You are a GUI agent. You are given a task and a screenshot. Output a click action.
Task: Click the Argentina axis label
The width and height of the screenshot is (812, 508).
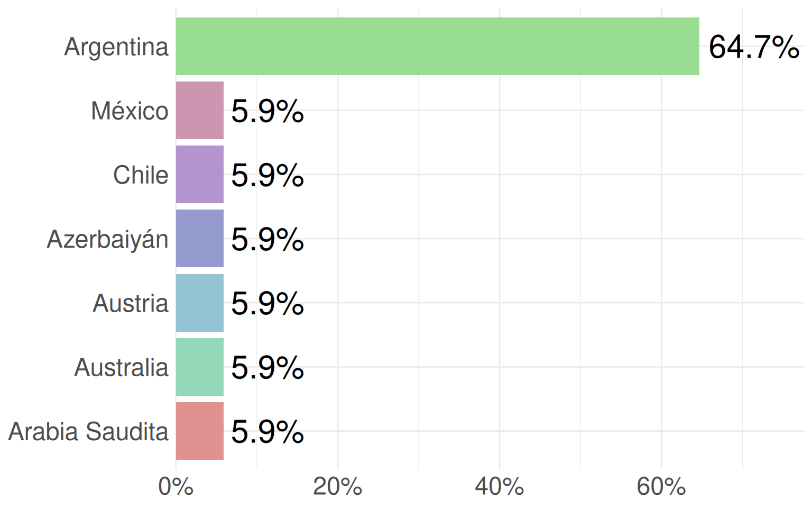[116, 47]
